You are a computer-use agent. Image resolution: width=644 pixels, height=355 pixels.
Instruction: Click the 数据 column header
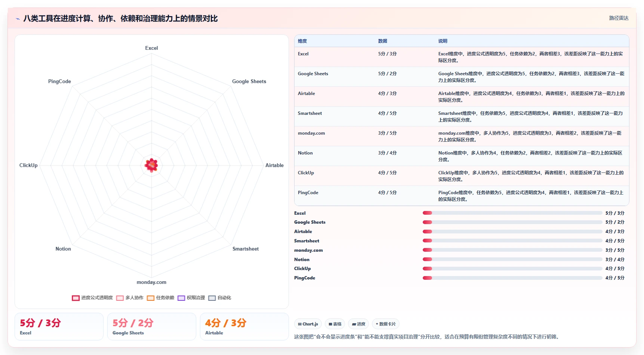click(382, 41)
